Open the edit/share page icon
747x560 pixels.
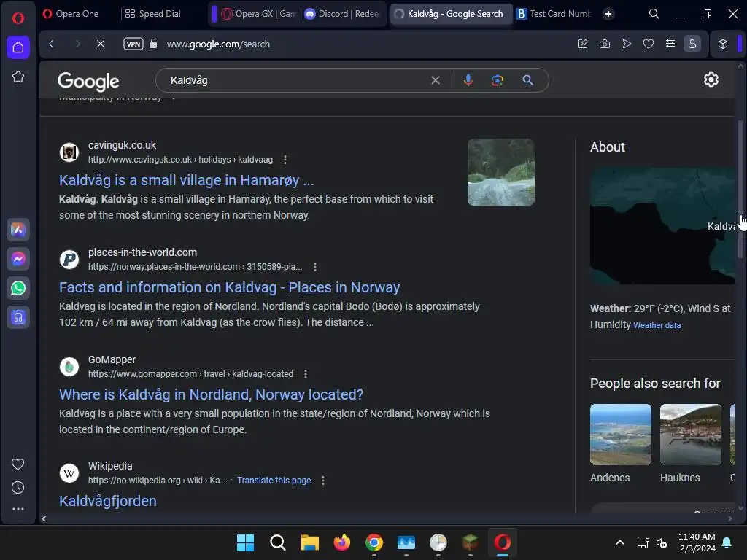(x=583, y=44)
